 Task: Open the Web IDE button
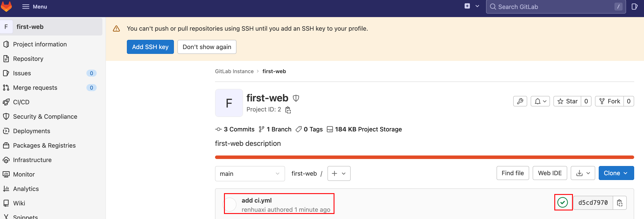pos(550,173)
